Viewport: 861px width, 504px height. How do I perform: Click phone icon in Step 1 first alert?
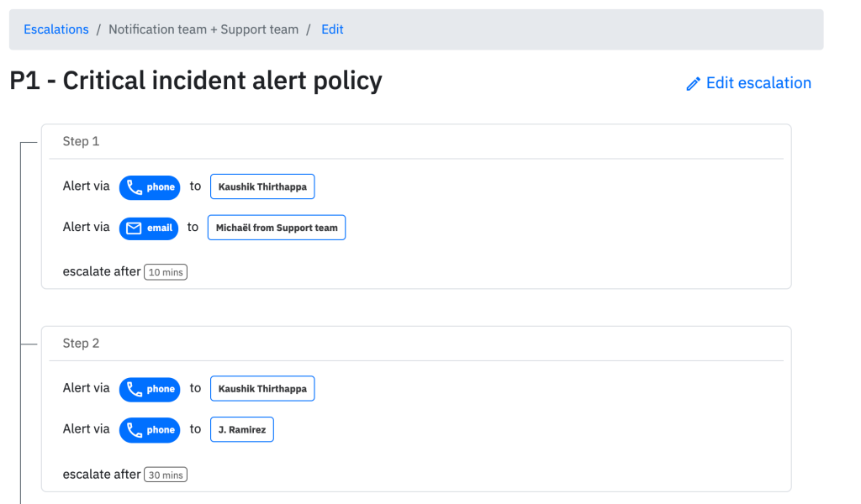[135, 187]
